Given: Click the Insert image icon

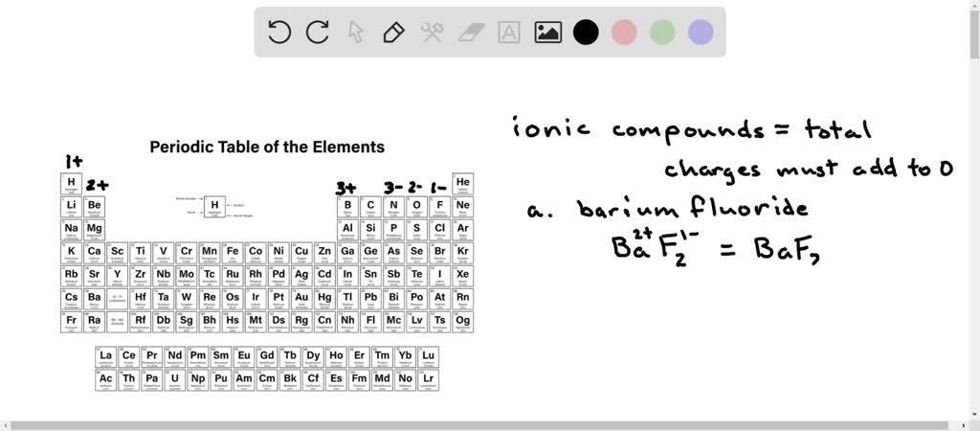Looking at the screenshot, I should click(547, 33).
